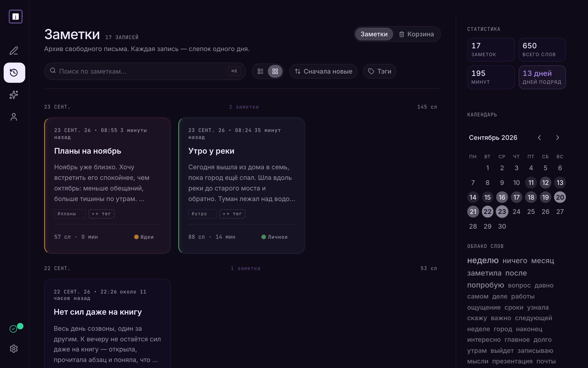This screenshot has width=588, height=368.
Task: Select the Заметки tab
Action: [x=374, y=34]
